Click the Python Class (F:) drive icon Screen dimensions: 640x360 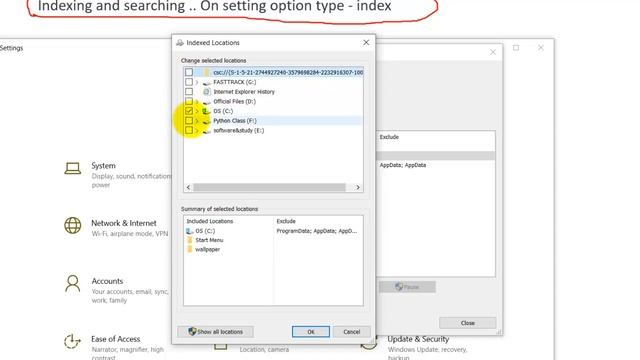pyautogui.click(x=207, y=121)
